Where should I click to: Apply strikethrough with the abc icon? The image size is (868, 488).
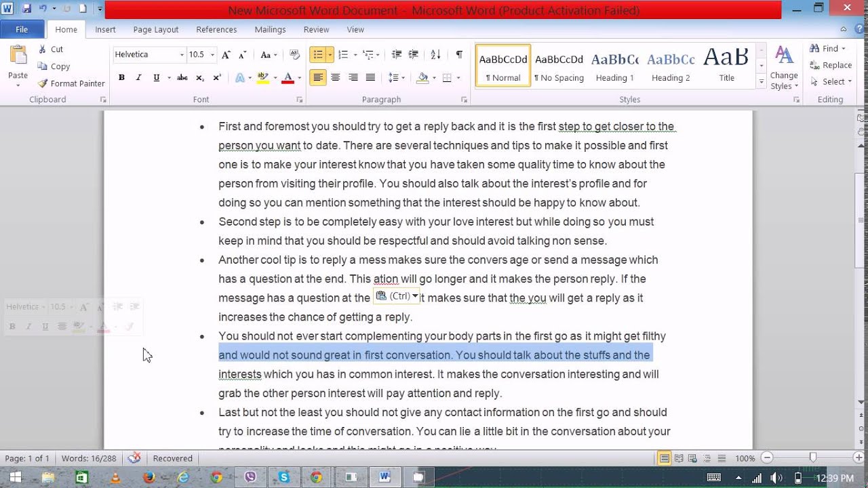(x=182, y=78)
